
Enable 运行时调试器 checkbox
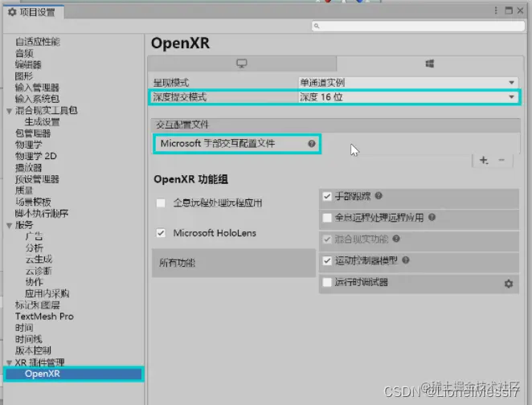point(327,282)
